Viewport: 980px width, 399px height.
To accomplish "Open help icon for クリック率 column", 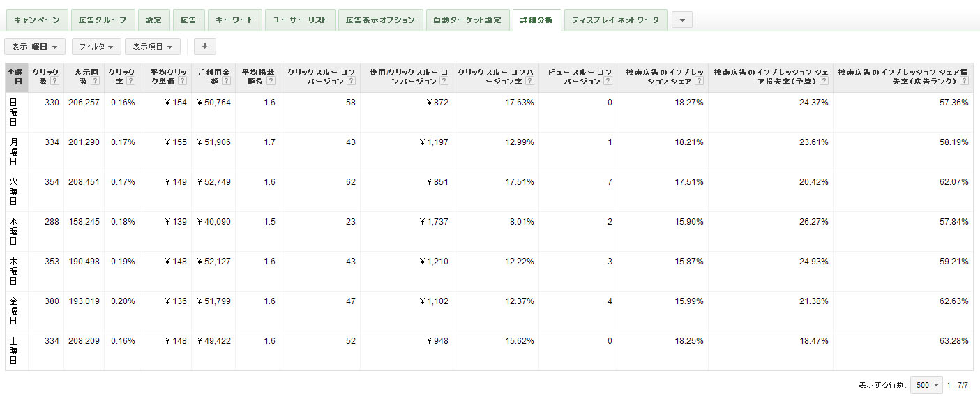I will coord(130,82).
